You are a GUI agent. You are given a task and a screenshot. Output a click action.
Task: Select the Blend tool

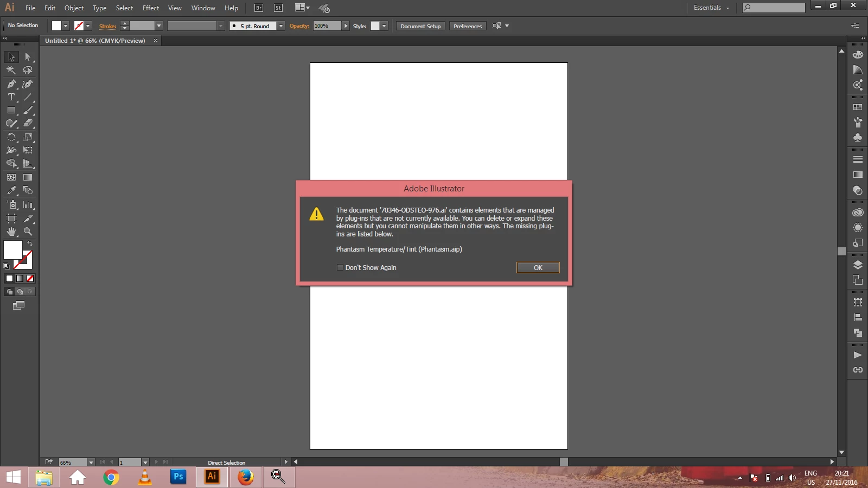(x=28, y=190)
